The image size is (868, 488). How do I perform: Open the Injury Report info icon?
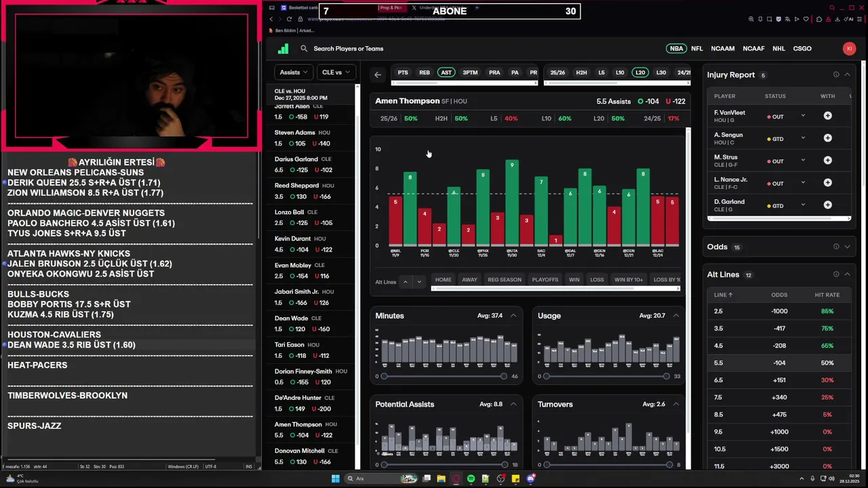[836, 75]
